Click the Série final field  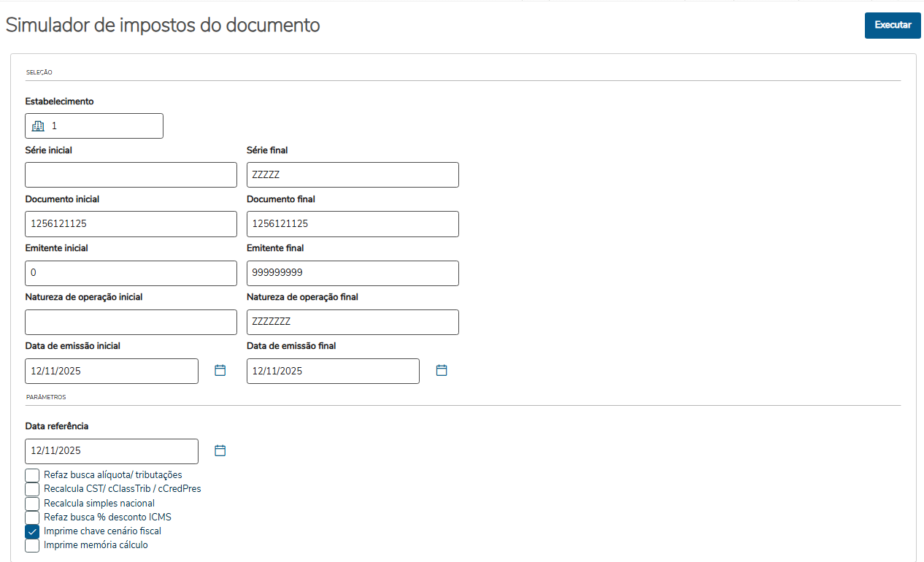353,175
